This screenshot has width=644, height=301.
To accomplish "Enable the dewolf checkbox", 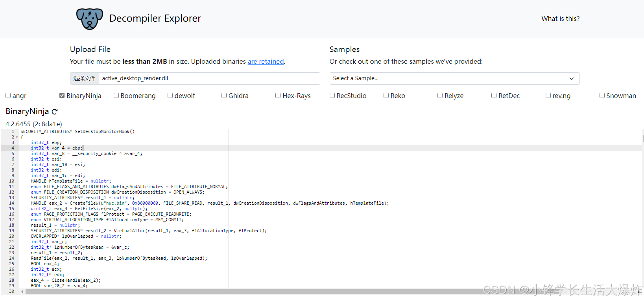I will [x=170, y=96].
